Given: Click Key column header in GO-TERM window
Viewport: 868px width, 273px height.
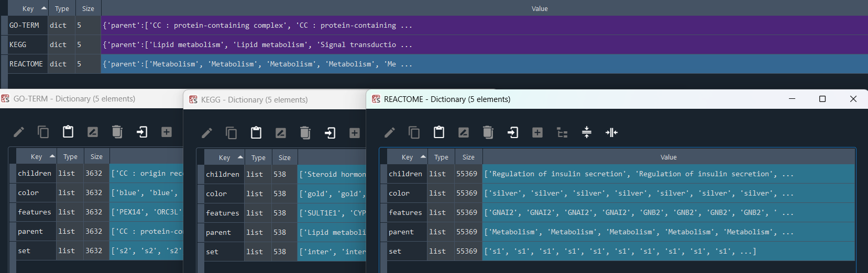Looking at the screenshot, I should [x=36, y=156].
